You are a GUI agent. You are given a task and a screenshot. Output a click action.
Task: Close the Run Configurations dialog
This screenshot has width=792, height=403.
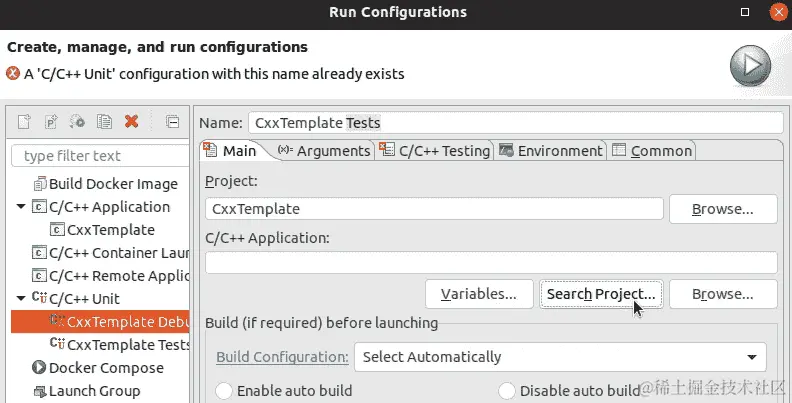pos(778,12)
